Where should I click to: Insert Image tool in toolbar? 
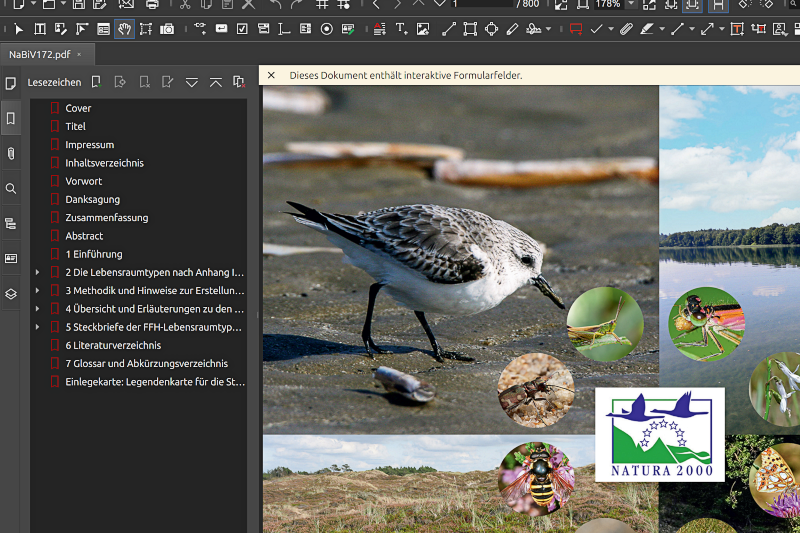(423, 29)
